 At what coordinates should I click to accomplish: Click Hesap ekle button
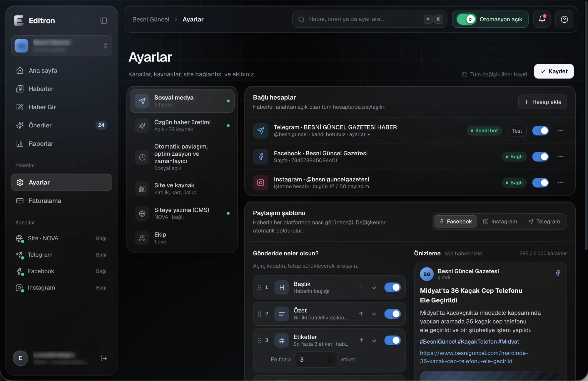(542, 102)
